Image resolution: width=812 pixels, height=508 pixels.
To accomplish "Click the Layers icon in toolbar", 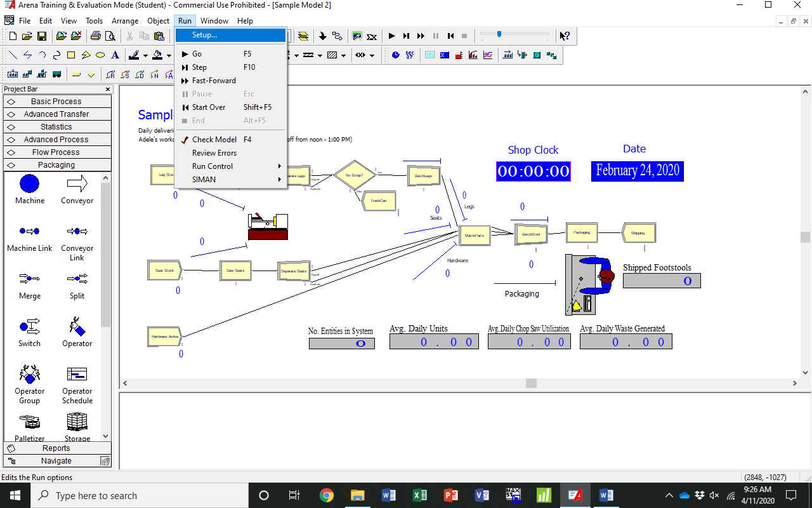I will pyautogui.click(x=303, y=36).
